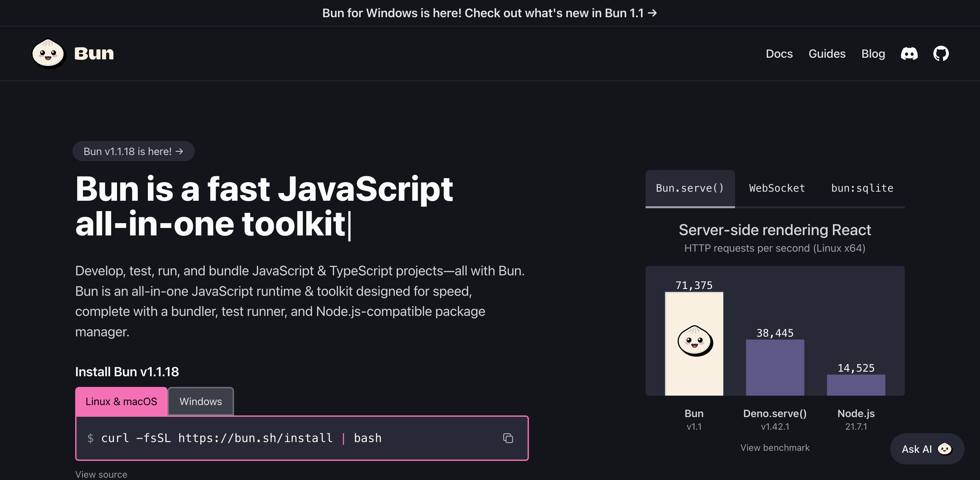This screenshot has height=480, width=980.
Task: Go to the Guides page
Action: [827, 54]
